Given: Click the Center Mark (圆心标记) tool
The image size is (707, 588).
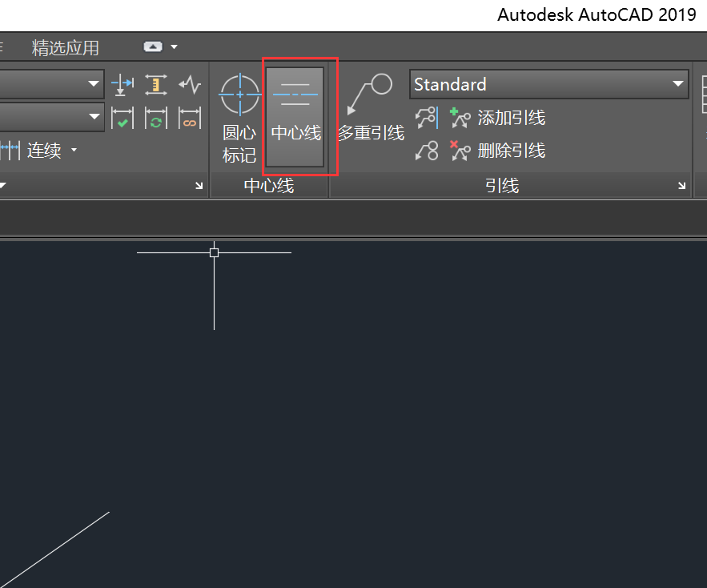Looking at the screenshot, I should [x=239, y=119].
